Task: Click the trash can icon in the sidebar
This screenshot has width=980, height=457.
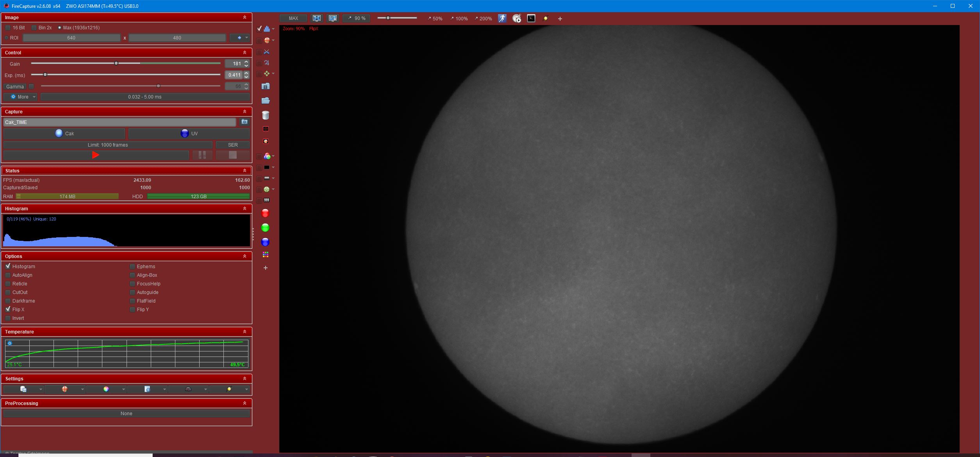Action: (266, 115)
